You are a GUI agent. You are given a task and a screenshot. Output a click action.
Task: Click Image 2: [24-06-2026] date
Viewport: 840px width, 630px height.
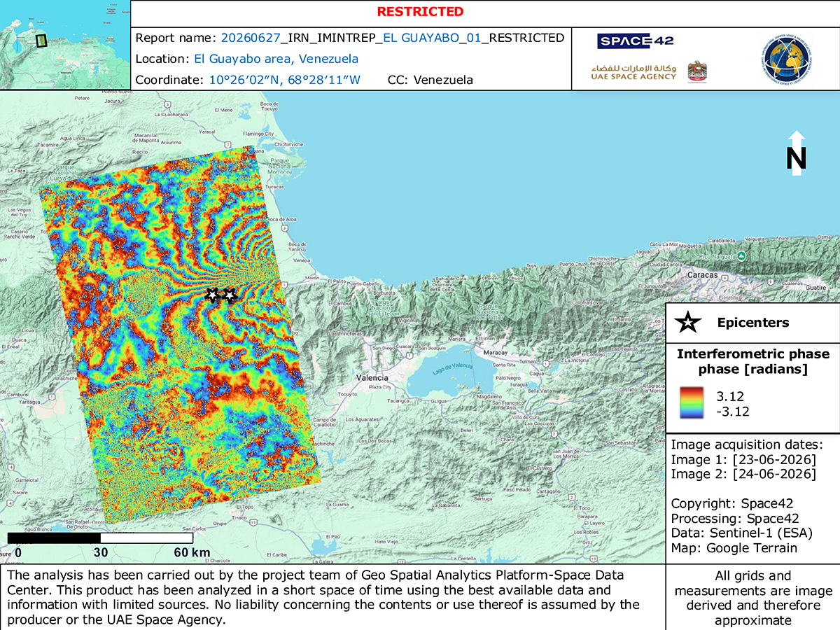click(x=743, y=475)
